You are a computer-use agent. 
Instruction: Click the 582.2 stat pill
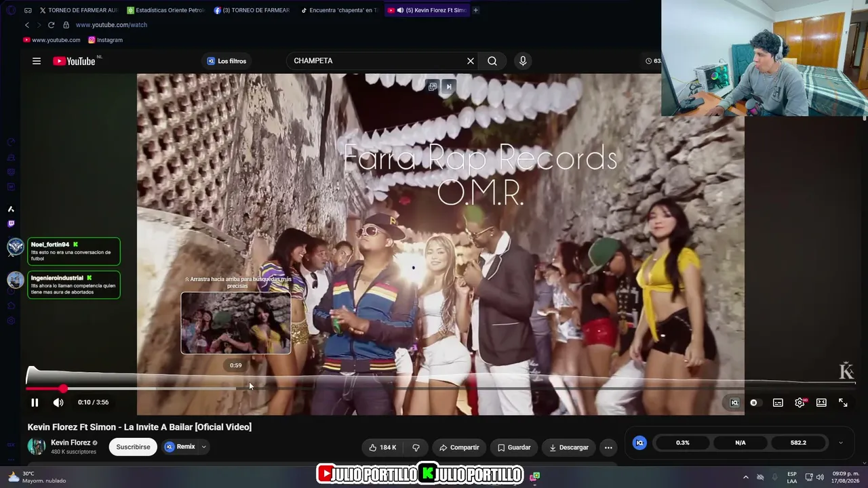coord(799,443)
